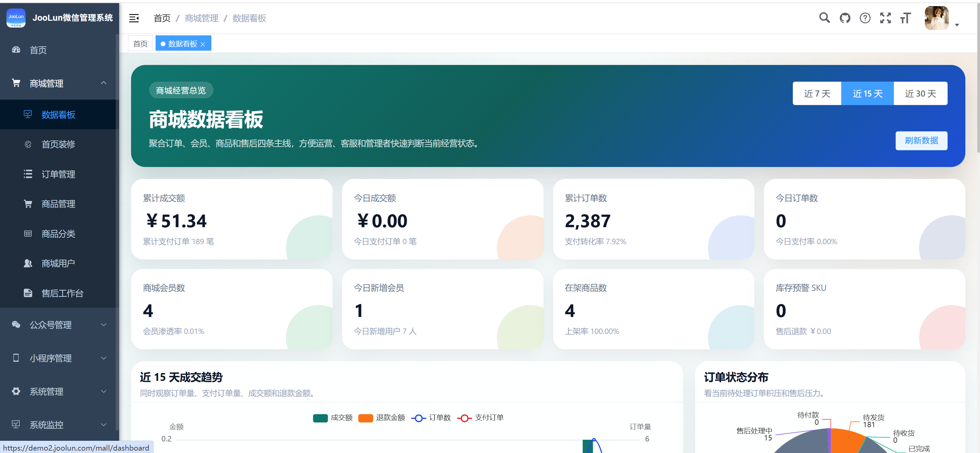The image size is (980, 453).
Task: Collapse the 商城管理 menu group
Action: tap(59, 83)
